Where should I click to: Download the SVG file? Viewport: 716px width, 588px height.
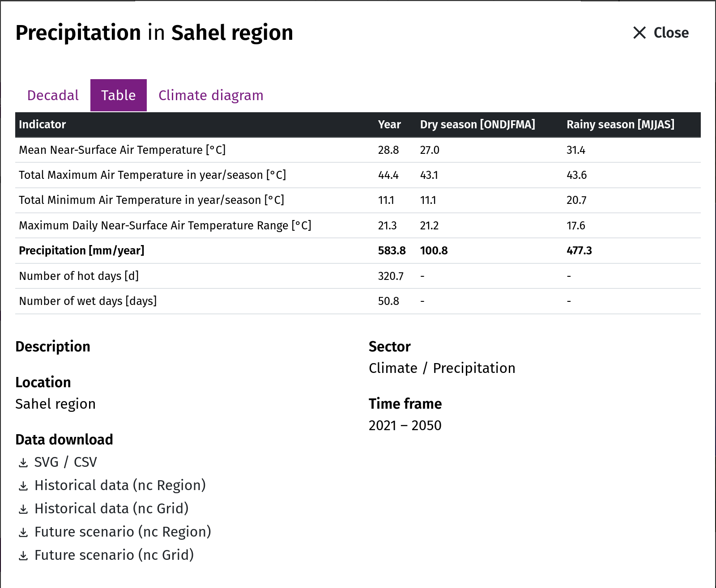pos(47,462)
